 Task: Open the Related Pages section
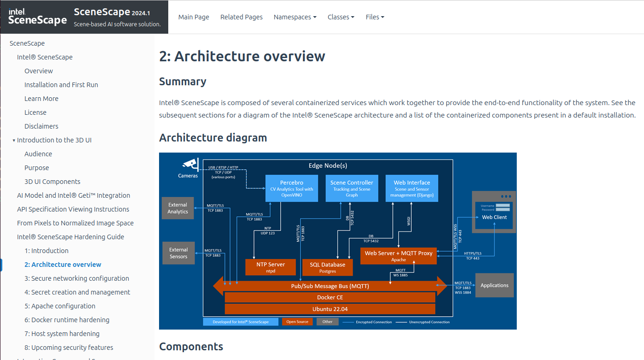[x=241, y=17]
